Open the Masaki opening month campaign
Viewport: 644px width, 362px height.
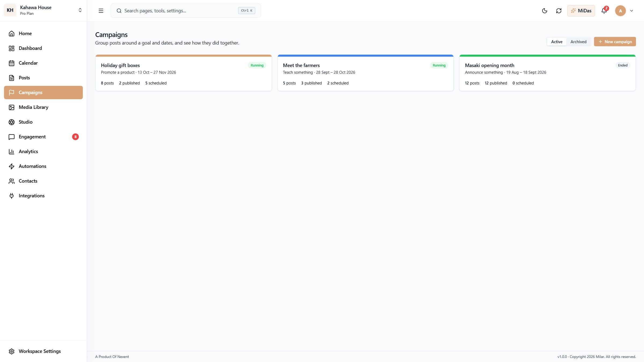(x=547, y=73)
